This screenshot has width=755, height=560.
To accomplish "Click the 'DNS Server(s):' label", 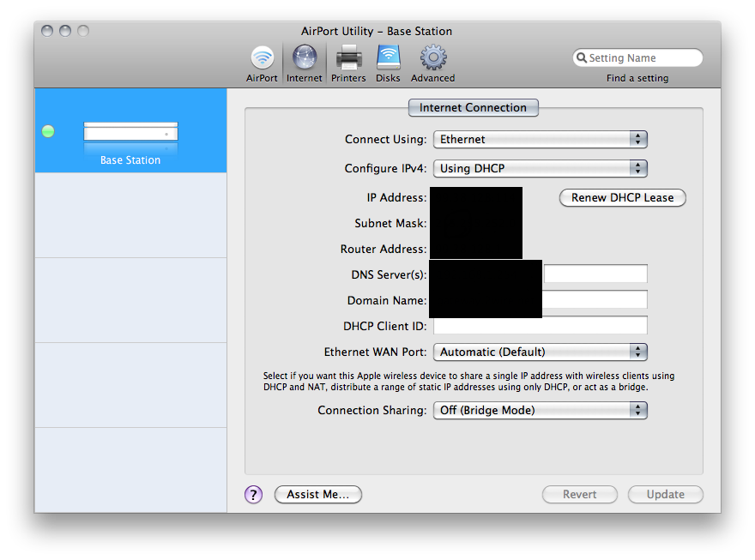I will tap(389, 274).
